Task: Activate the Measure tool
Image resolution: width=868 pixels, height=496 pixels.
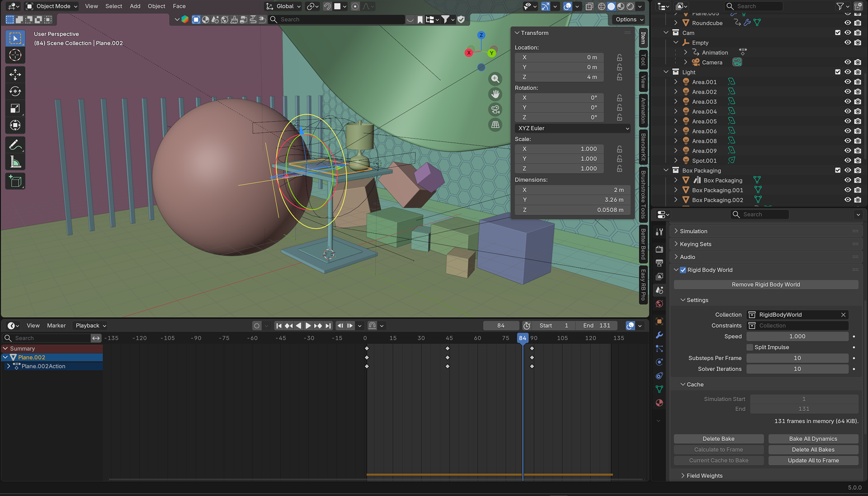Action: click(15, 162)
